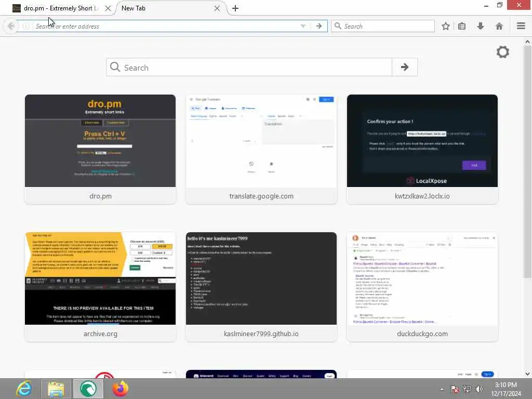Click the archive.org tile label text
Viewport: 532px width, 399px height.
tap(100, 334)
